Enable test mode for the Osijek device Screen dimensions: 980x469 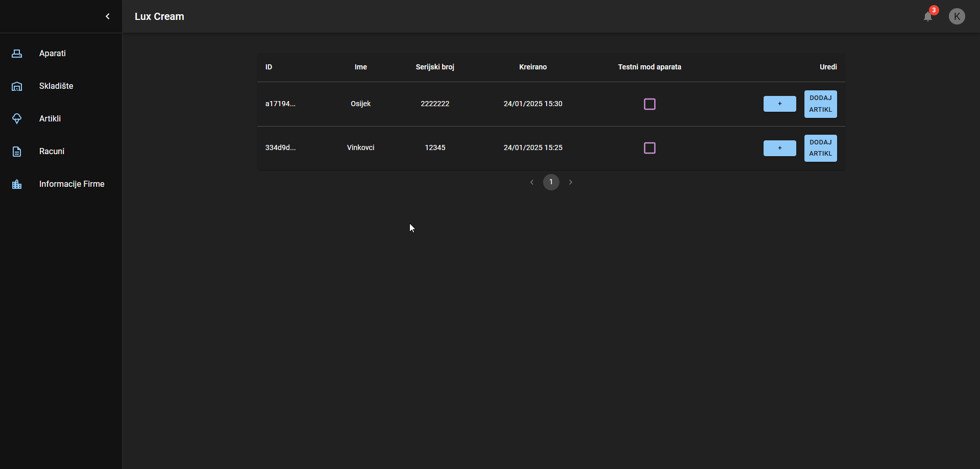pos(650,104)
